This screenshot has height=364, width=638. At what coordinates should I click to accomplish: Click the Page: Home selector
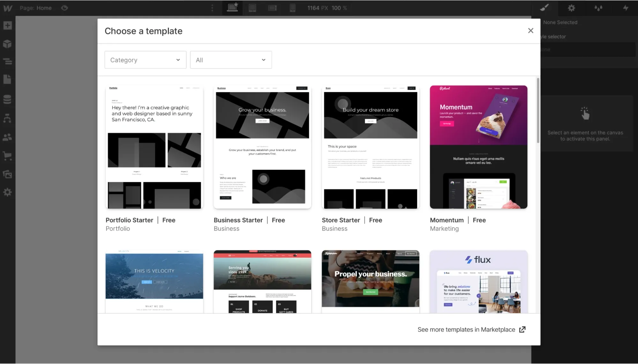(36, 8)
